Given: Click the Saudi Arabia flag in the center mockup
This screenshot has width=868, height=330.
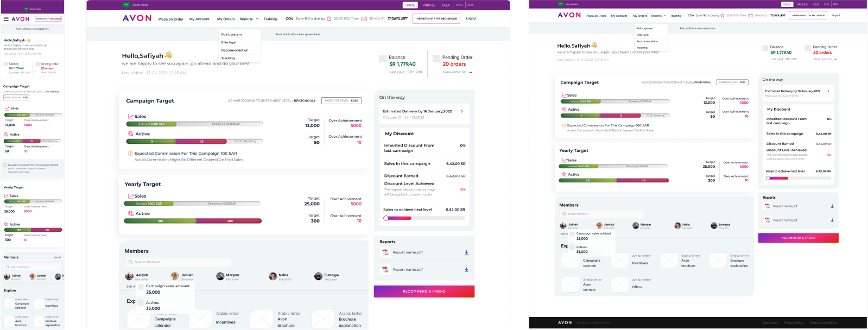Looking at the screenshot, I should 126,5.
